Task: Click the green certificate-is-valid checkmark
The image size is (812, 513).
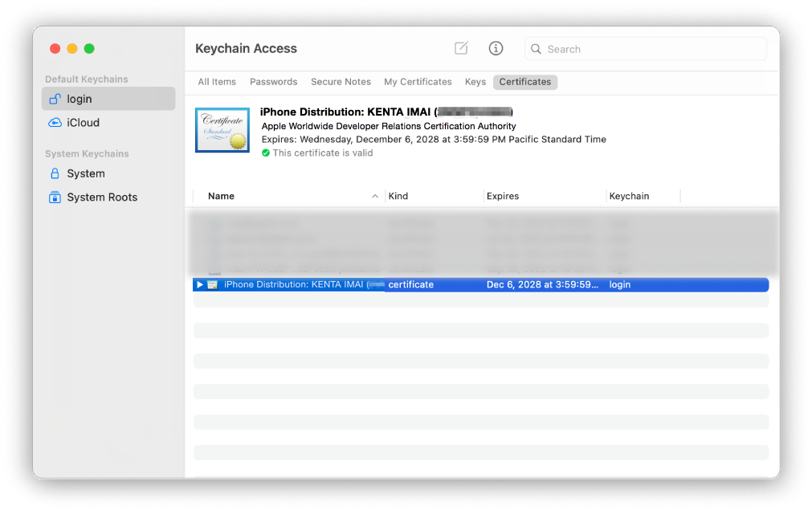Action: 266,153
